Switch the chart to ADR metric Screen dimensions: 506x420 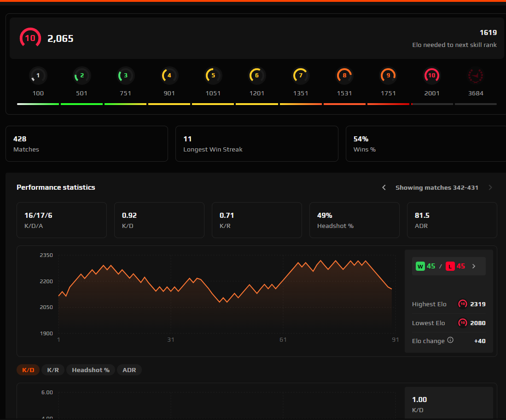coord(129,370)
